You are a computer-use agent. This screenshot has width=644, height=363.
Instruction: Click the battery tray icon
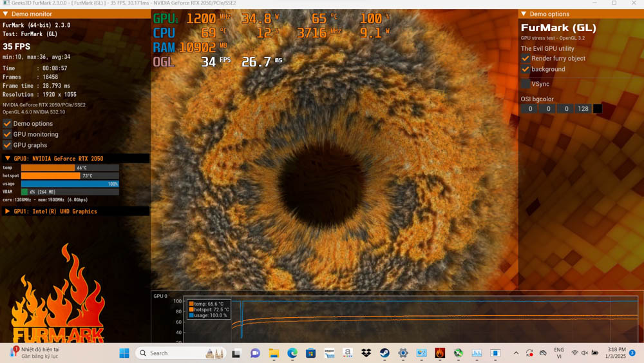pos(594,353)
